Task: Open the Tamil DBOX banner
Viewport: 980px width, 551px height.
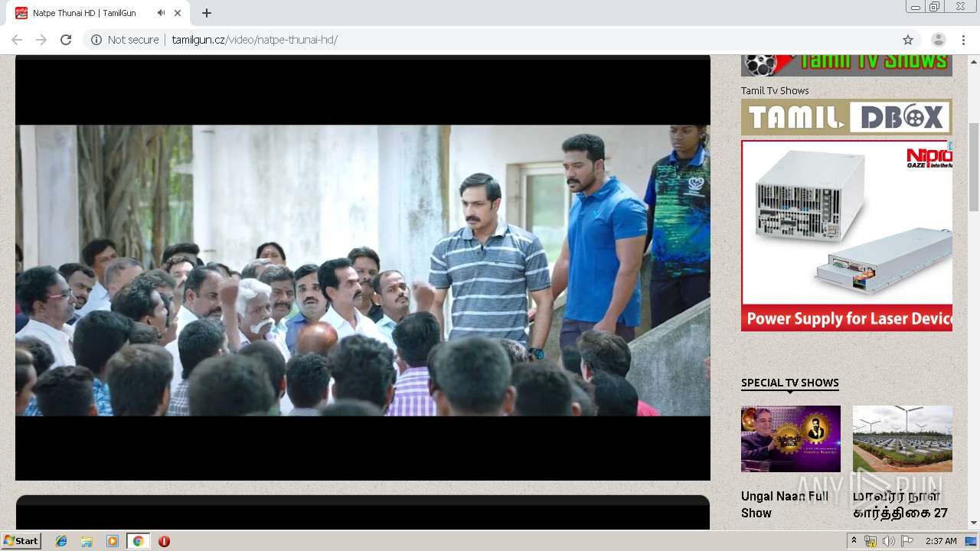Action: click(847, 117)
